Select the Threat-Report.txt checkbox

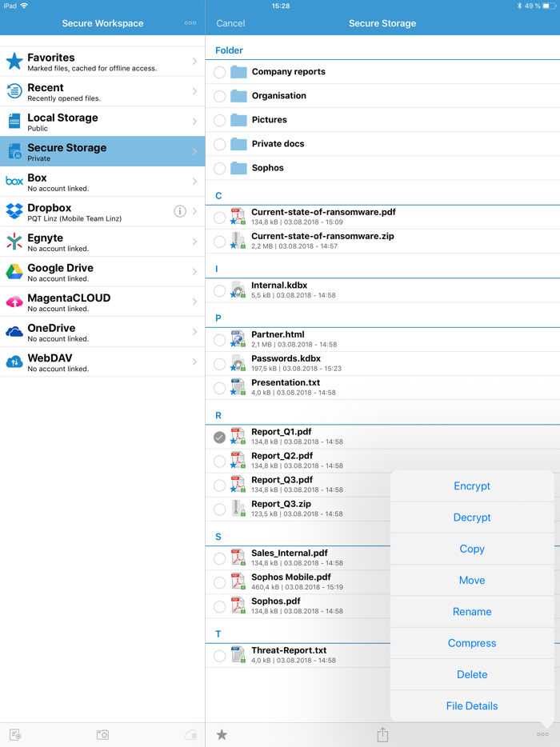point(219,656)
